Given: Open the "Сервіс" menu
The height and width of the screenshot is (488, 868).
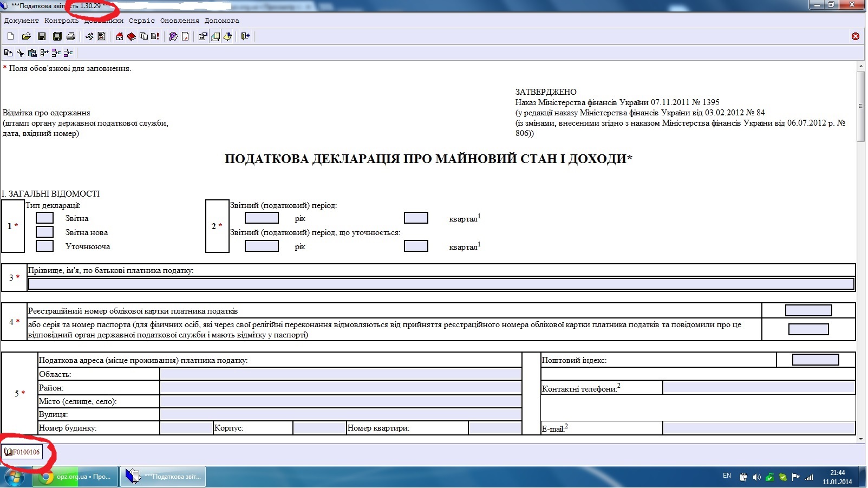Looking at the screenshot, I should pos(142,21).
